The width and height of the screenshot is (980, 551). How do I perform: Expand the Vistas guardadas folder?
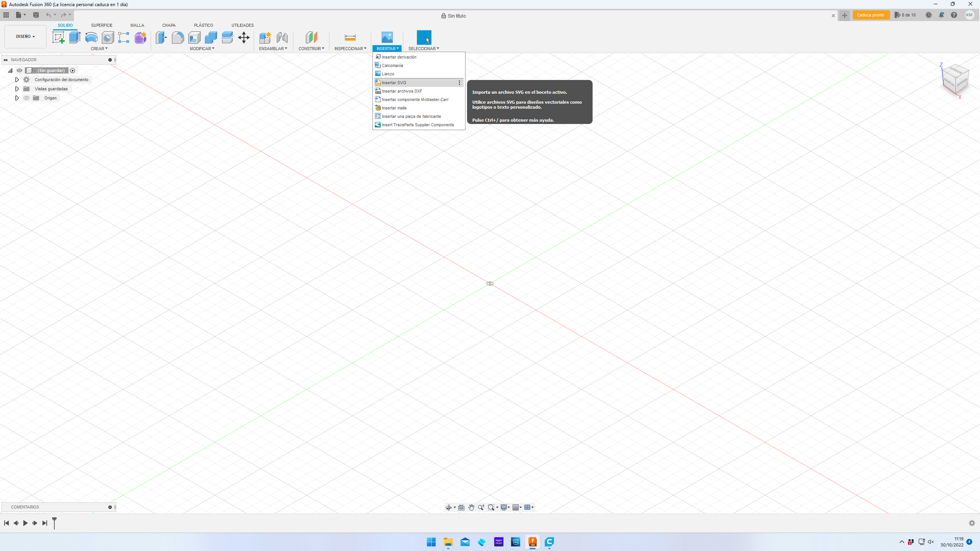click(x=17, y=89)
